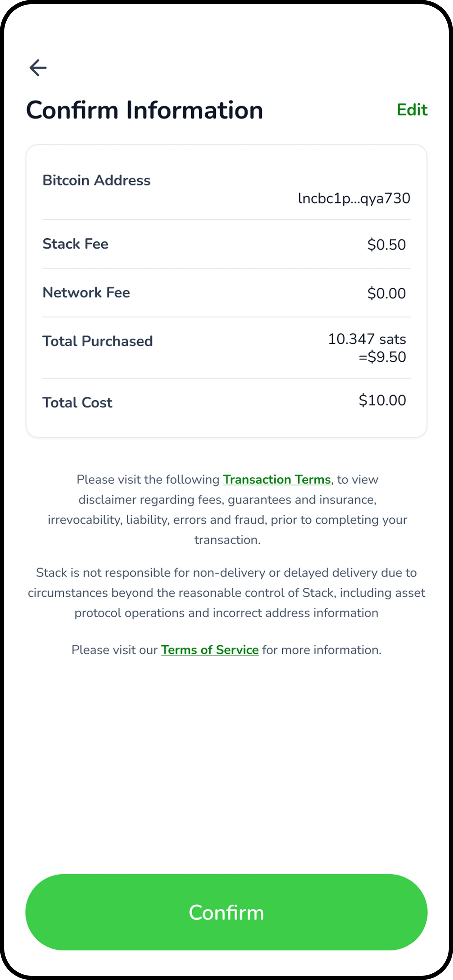Open the Transaction Terms link
Screen dimensions: 453x980
[x=277, y=479]
